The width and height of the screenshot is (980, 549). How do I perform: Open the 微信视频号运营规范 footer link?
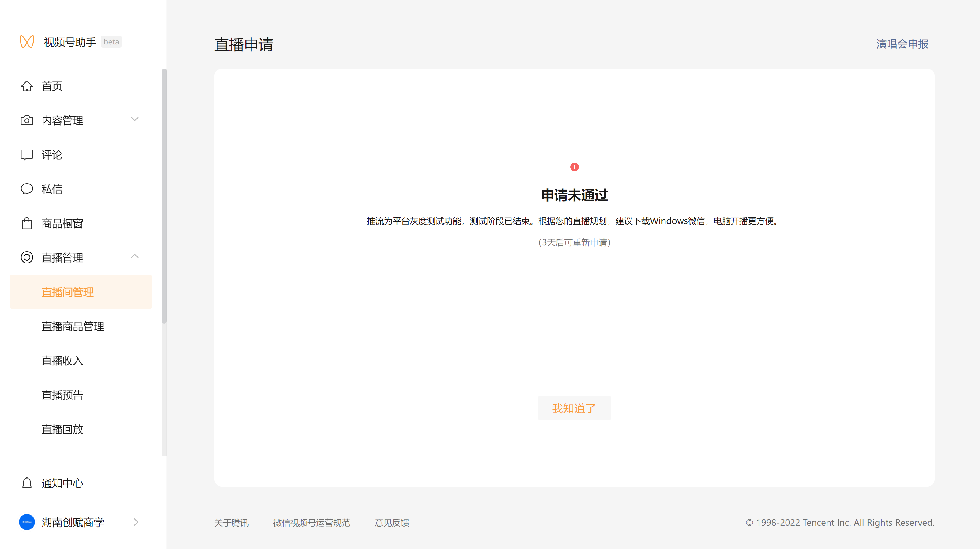coord(311,522)
